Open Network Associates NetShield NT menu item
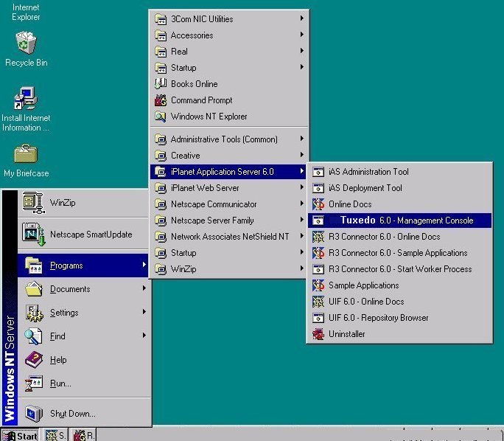This screenshot has width=504, height=441. (x=228, y=237)
